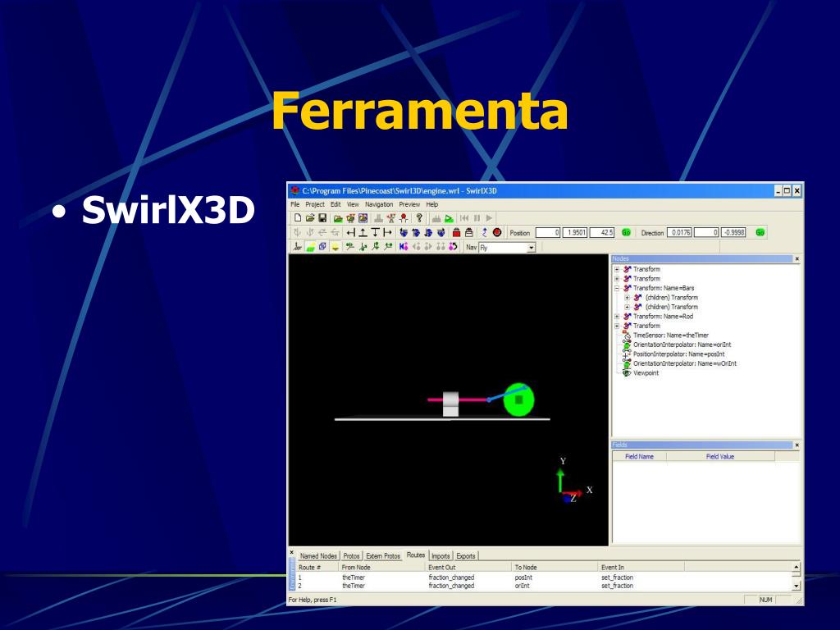Click the Open file folder icon
Screen dimensions: 840x630
(309, 218)
